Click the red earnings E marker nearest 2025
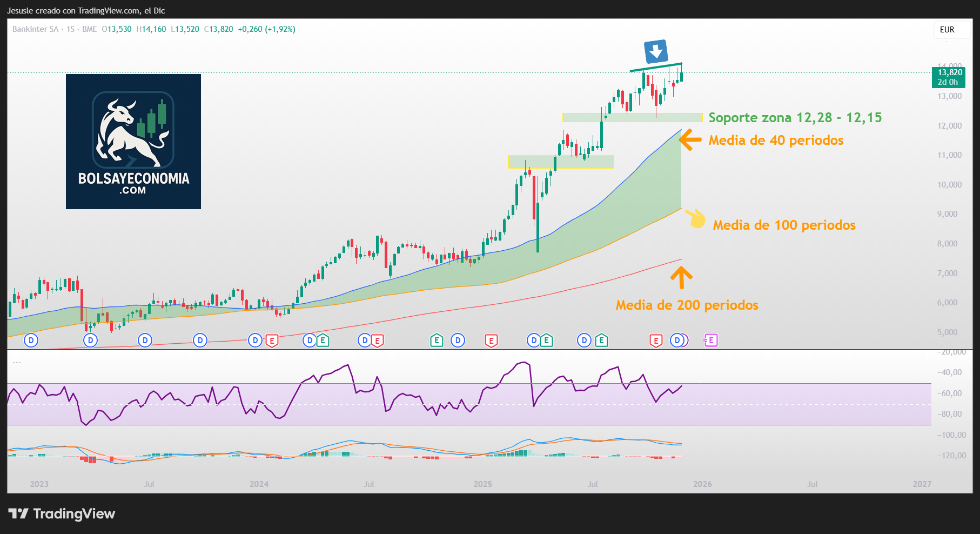This screenshot has height=534, width=980. pyautogui.click(x=491, y=341)
